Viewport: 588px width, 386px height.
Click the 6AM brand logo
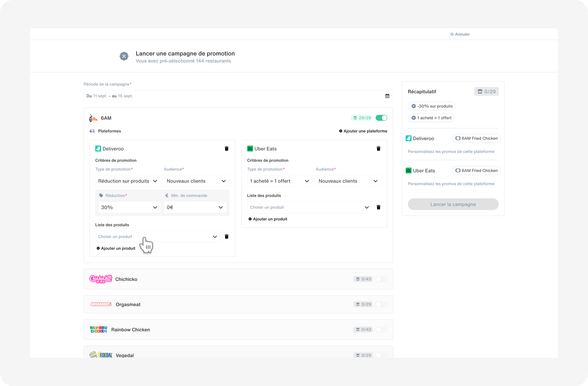(93, 118)
